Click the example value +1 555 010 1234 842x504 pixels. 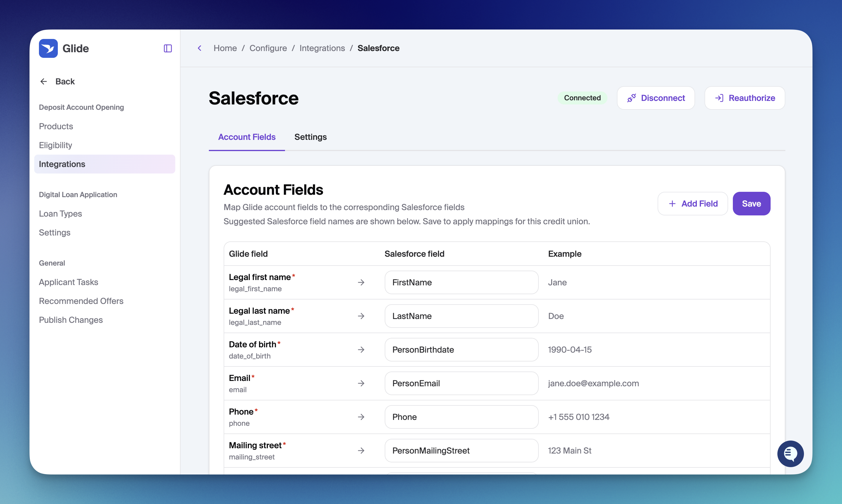coord(579,417)
